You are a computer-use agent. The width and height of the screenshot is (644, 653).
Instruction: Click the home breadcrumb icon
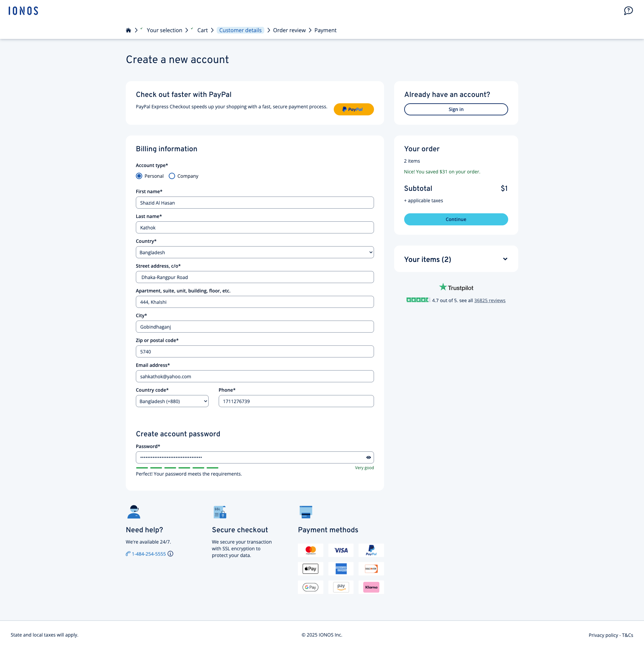(128, 31)
